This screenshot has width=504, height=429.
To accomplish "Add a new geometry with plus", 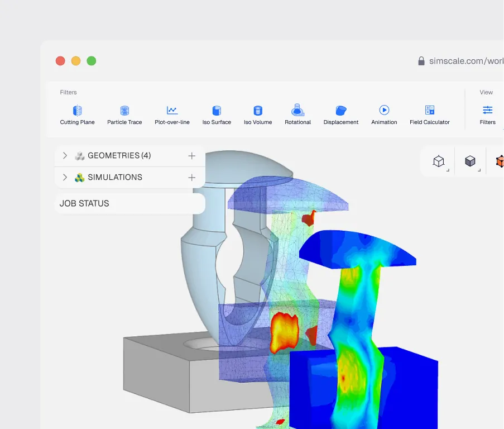I will (x=191, y=156).
